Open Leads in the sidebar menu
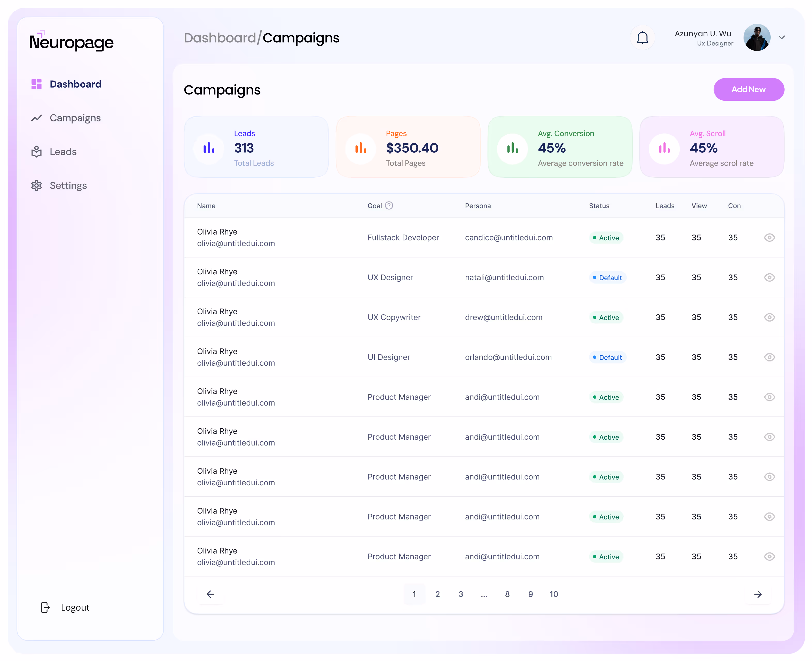The width and height of the screenshot is (812, 661). click(63, 152)
